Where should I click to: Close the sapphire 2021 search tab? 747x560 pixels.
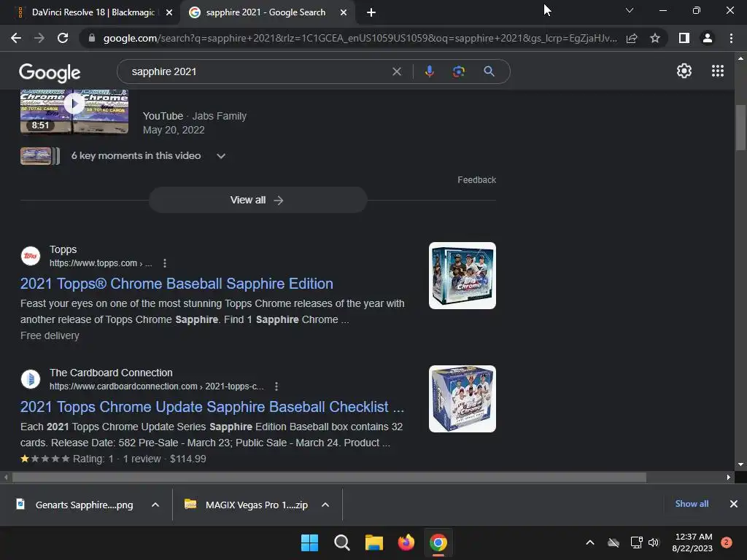pyautogui.click(x=344, y=12)
